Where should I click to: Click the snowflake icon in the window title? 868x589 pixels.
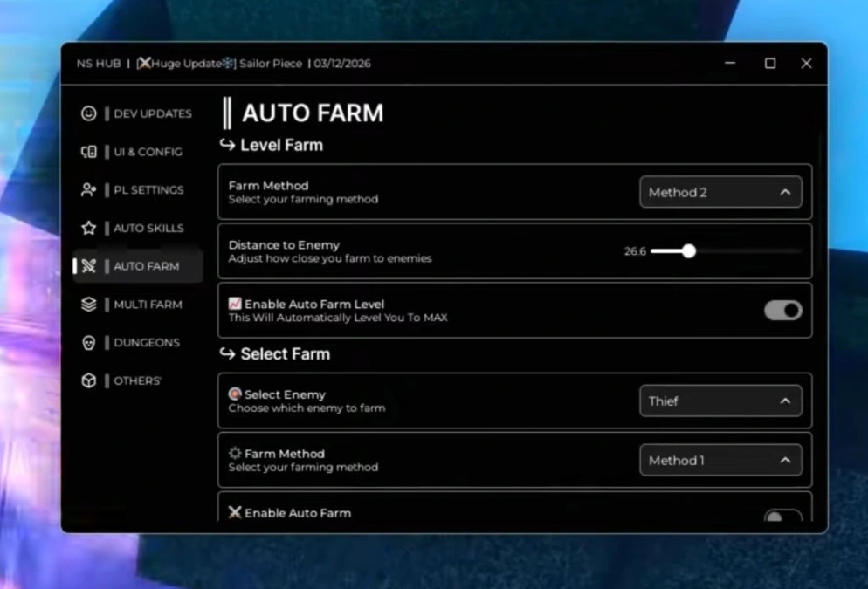(228, 63)
